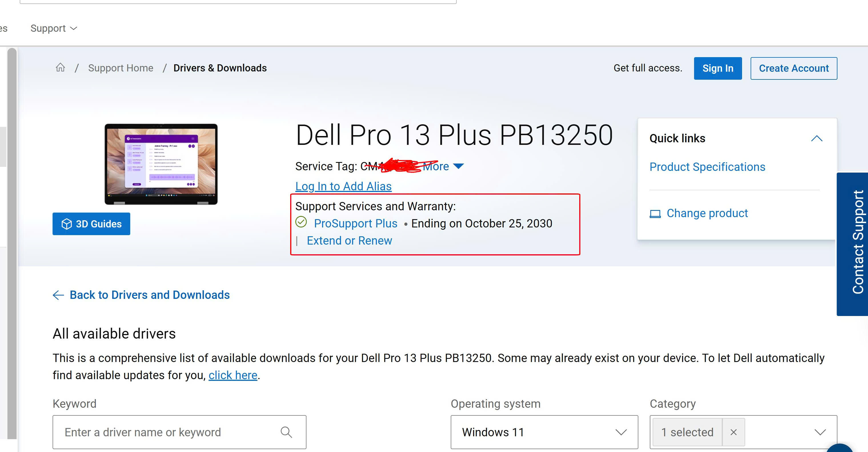Clear the selected Category with the X icon
This screenshot has width=868, height=452.
point(733,432)
